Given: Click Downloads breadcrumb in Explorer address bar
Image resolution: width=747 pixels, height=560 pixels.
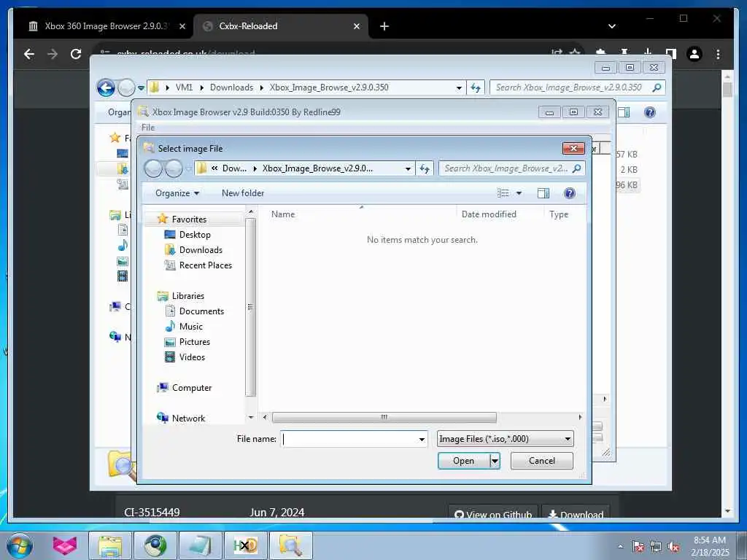Looking at the screenshot, I should [231, 87].
